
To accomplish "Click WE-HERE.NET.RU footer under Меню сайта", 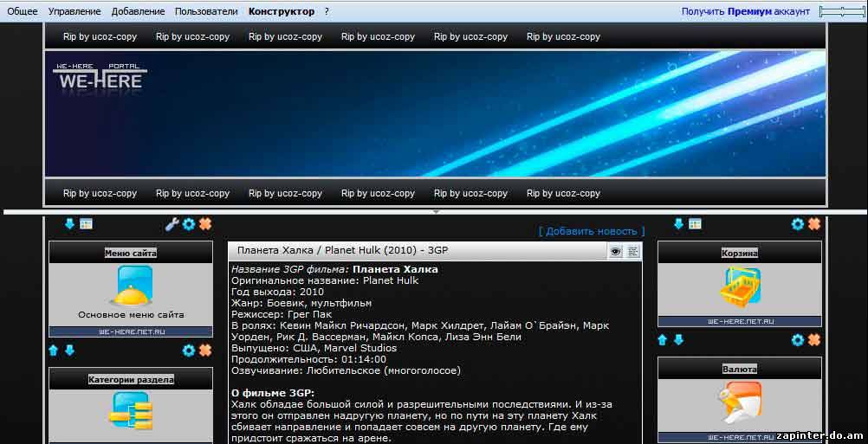I will coord(131,332).
